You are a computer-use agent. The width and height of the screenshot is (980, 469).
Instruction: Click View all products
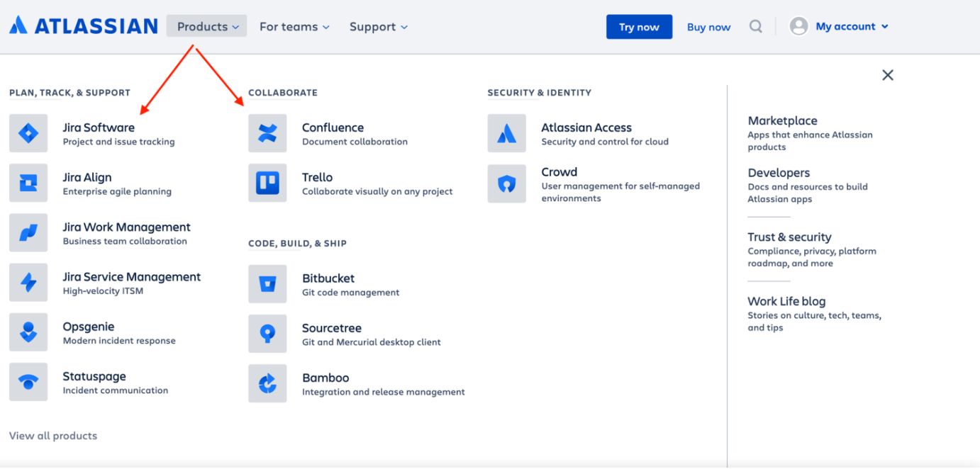(53, 436)
